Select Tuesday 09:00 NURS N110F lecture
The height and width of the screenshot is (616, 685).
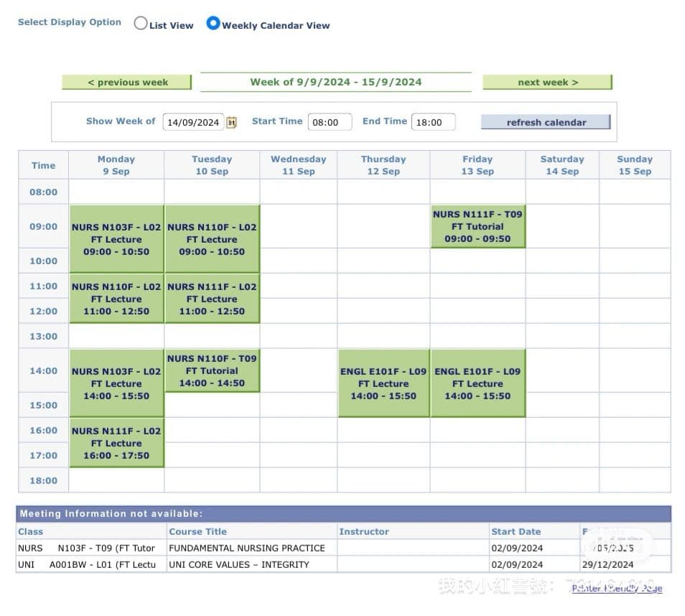tap(212, 239)
